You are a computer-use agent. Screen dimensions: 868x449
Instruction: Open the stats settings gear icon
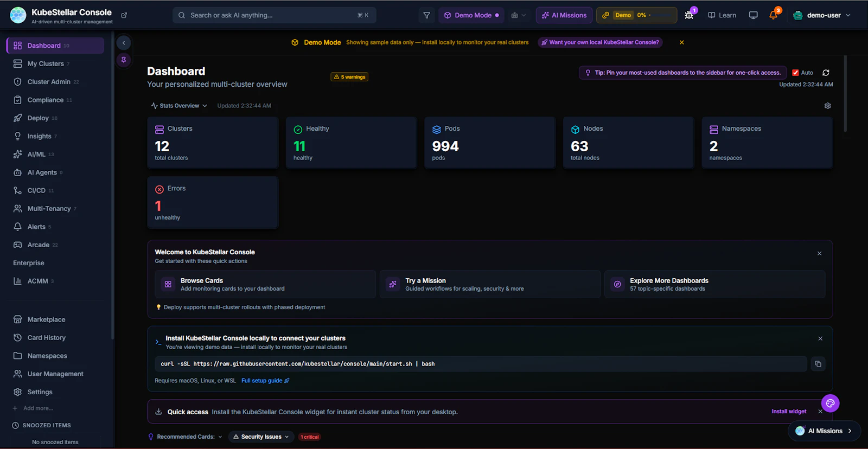827,106
